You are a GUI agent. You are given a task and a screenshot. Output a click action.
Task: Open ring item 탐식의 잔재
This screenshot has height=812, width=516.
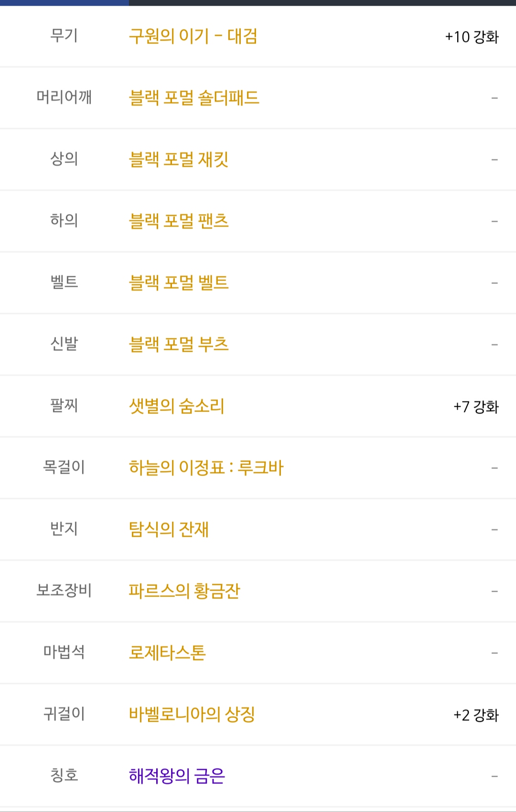(x=169, y=530)
